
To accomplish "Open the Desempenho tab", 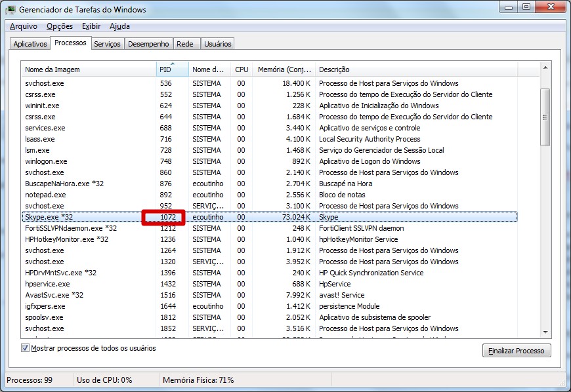I will [148, 44].
